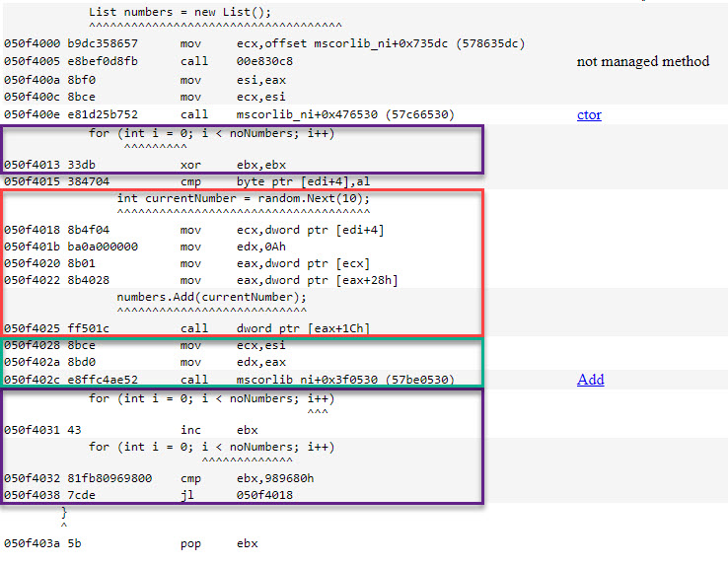This screenshot has width=728, height=565.
Task: Open the Add hyperlink
Action: point(590,380)
